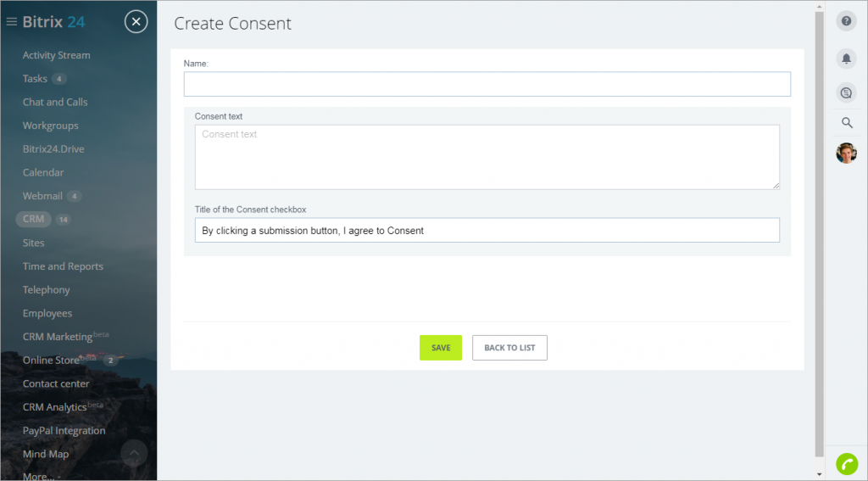
Task: Close the slider with the X circle button
Action: (136, 22)
